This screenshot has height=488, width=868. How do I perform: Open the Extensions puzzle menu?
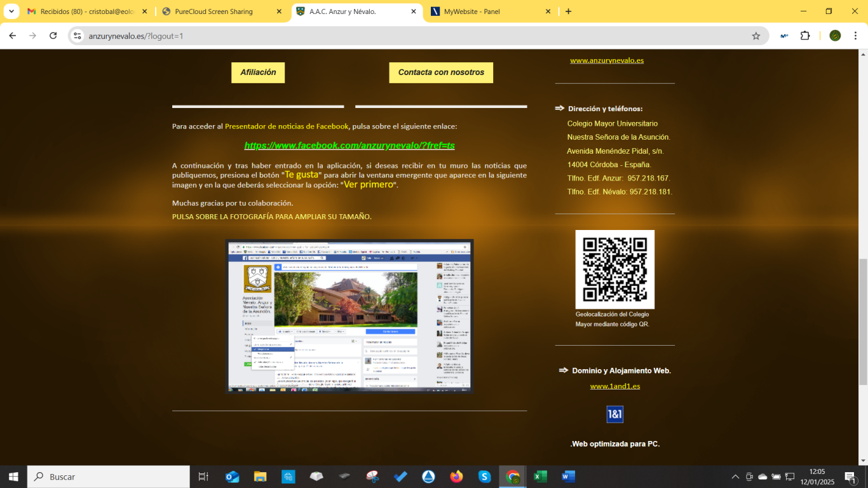[x=805, y=36]
